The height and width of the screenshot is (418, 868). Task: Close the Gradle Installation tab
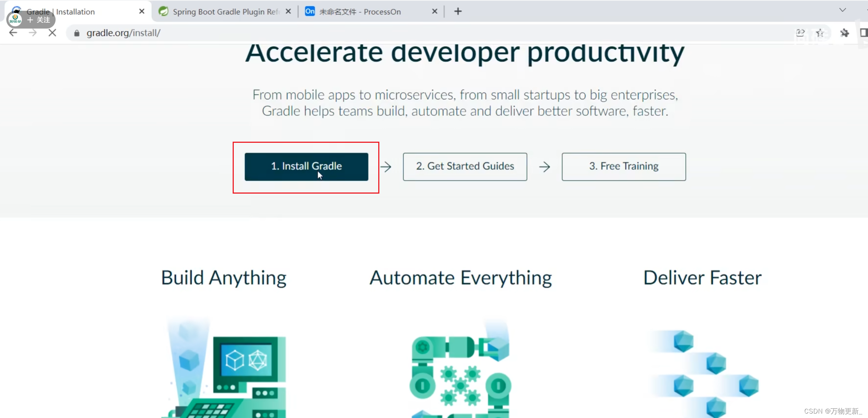coord(142,11)
